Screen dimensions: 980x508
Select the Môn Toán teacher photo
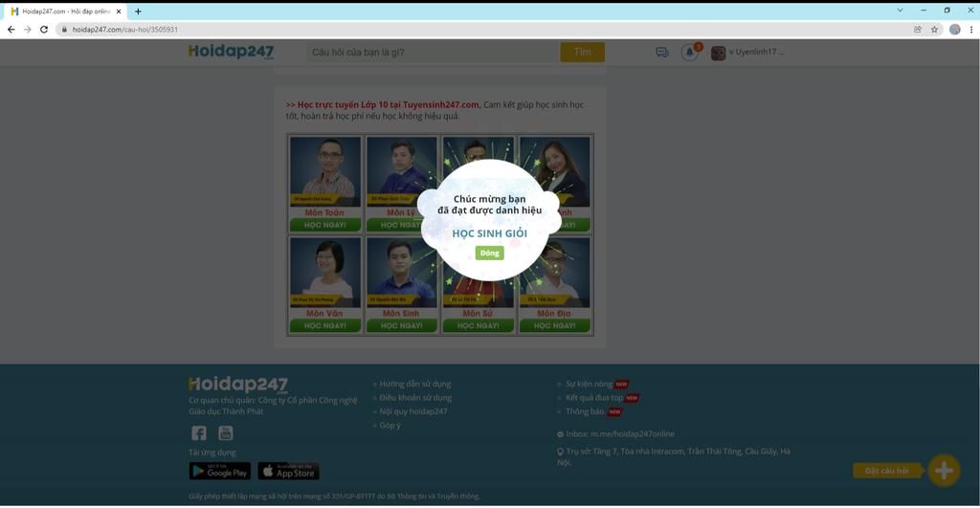coord(325,171)
